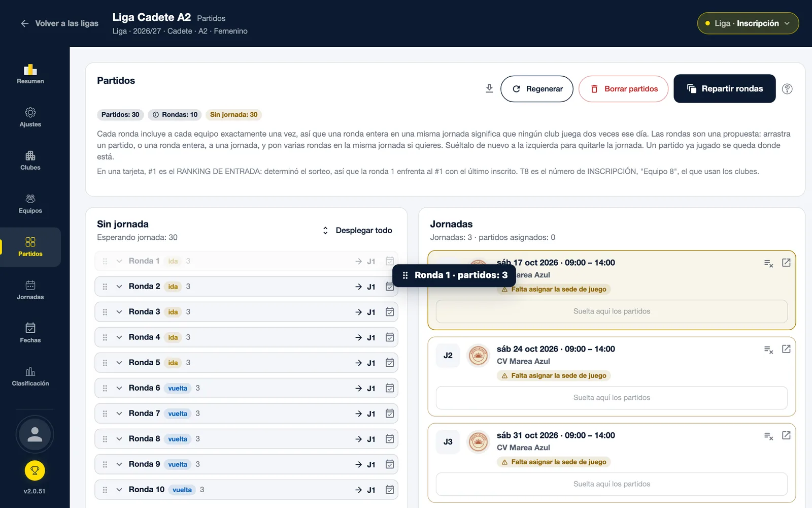Viewport: 812px width, 508px height.
Task: Click the download icon beside Regenerar
Action: [x=489, y=88]
